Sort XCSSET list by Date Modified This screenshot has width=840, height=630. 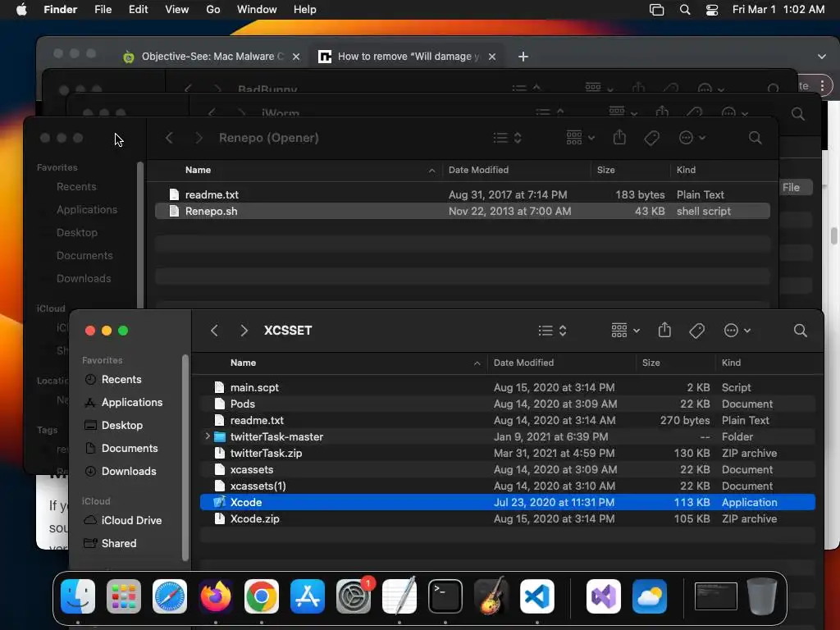click(523, 363)
